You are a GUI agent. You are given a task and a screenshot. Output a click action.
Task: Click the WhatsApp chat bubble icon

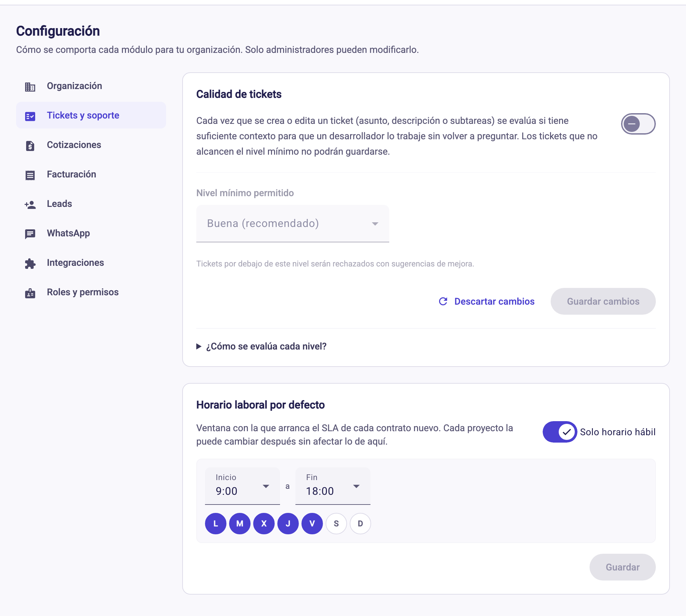click(30, 234)
